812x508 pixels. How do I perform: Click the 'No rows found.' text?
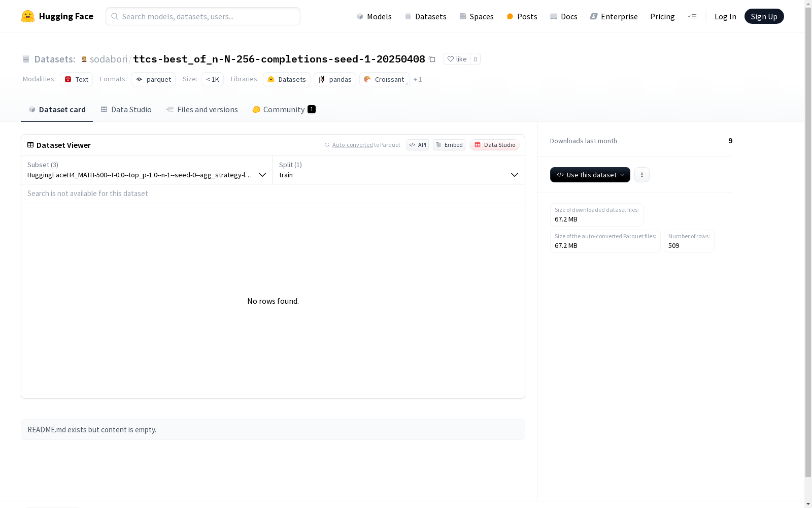coord(273,301)
